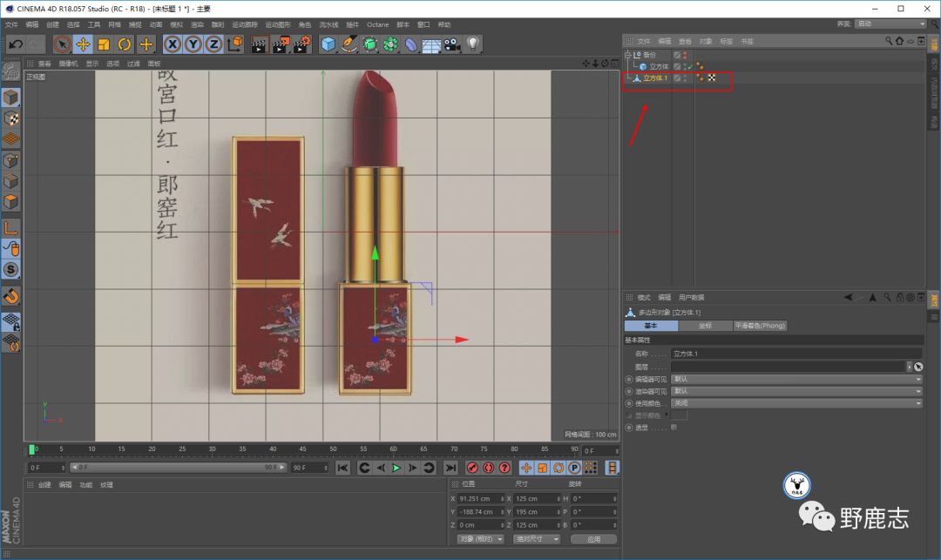This screenshot has width=941, height=560.
Task: Click the 应用 button
Action: tap(593, 539)
